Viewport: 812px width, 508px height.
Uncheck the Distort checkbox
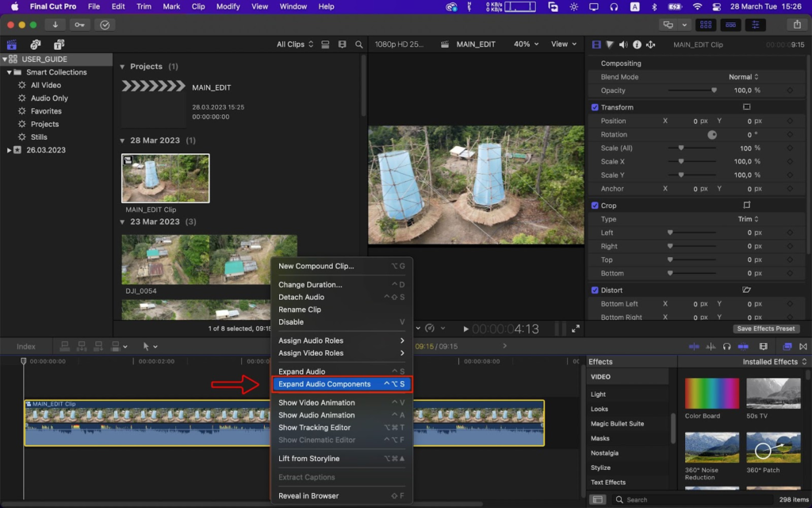pyautogui.click(x=595, y=291)
